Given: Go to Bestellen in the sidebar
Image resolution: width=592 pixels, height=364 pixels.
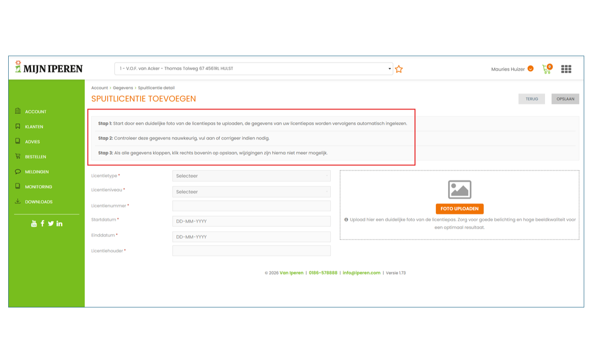Looking at the screenshot, I should 35,157.
